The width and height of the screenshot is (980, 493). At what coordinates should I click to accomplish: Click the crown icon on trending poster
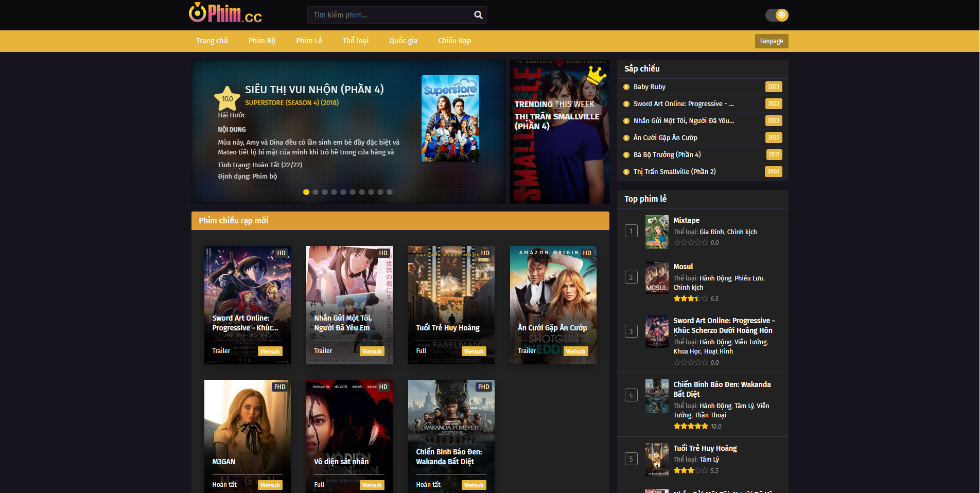coord(596,76)
